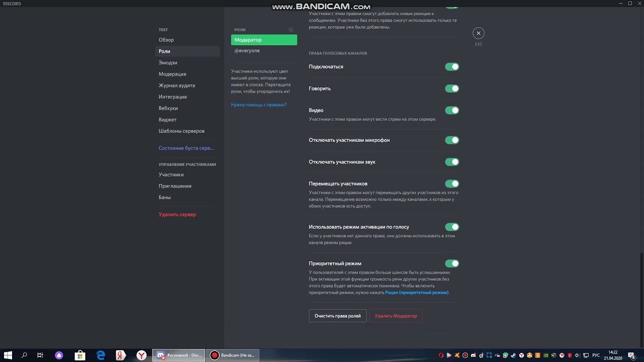Open Рация (приоритетный режим) link

click(417, 292)
